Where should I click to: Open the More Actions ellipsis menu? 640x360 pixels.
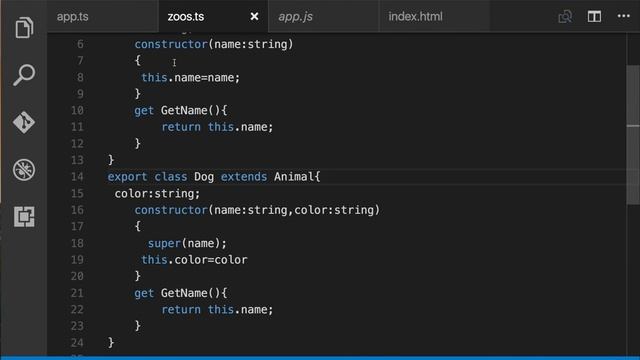click(624, 16)
